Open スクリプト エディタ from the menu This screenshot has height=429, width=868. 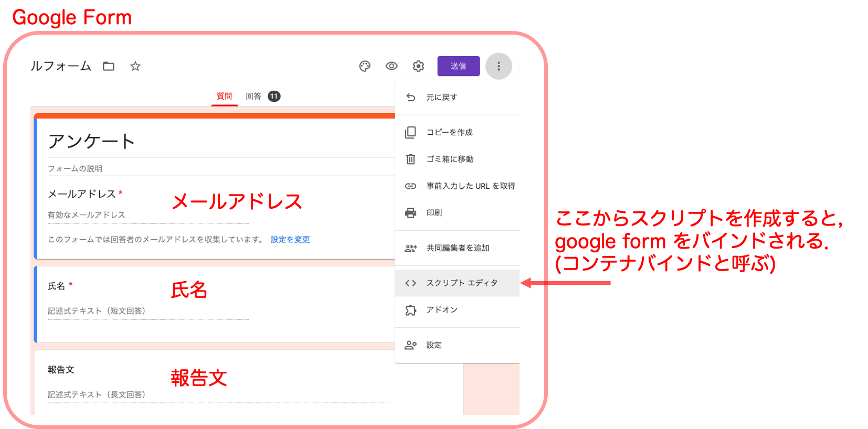(457, 283)
